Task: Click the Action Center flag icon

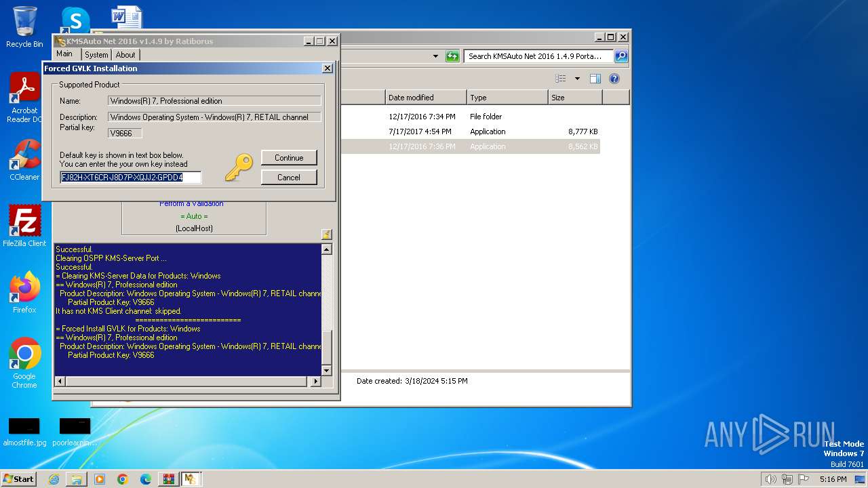Action: pos(804,479)
